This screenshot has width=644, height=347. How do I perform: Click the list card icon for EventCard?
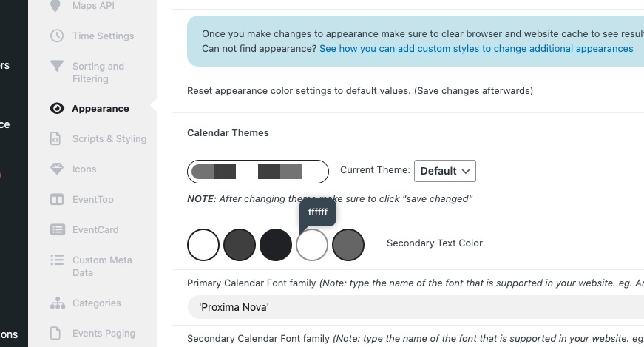(57, 229)
